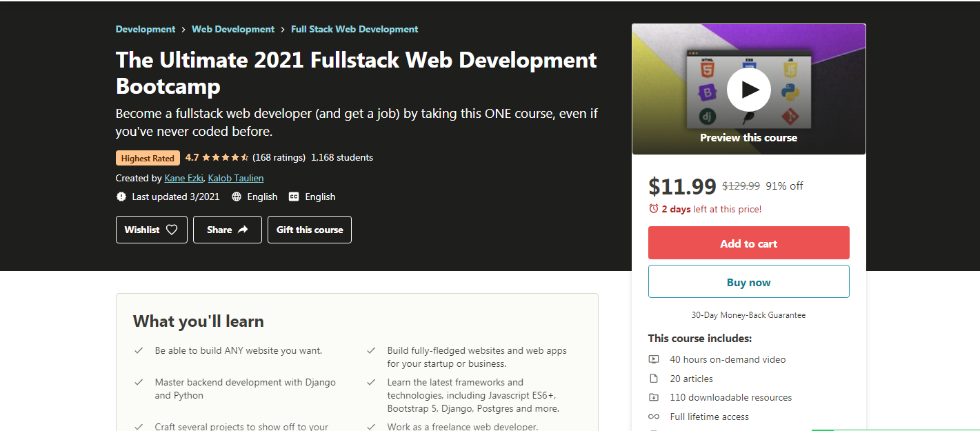Open the Development breadcrumb
This screenshot has height=431, width=980.
tap(146, 29)
